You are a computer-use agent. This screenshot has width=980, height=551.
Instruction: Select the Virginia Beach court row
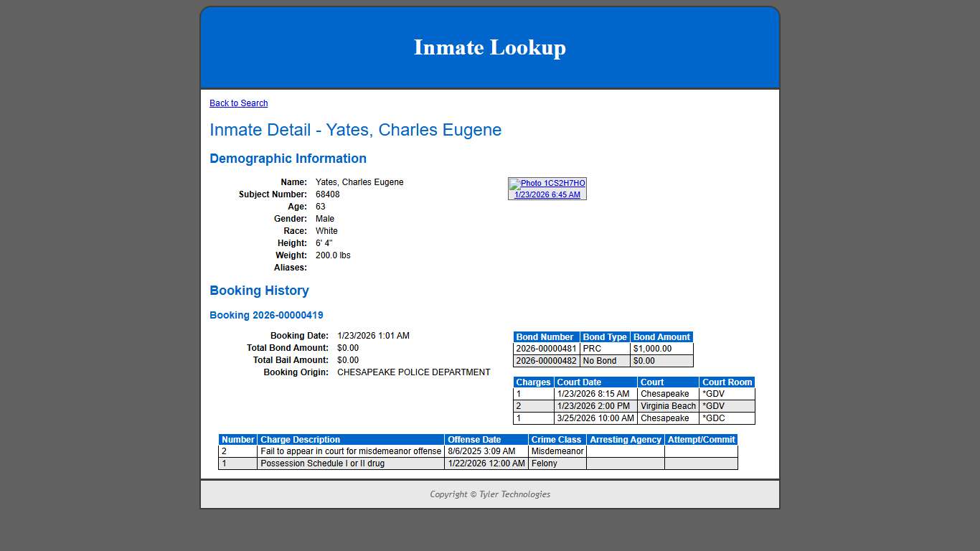click(666, 406)
